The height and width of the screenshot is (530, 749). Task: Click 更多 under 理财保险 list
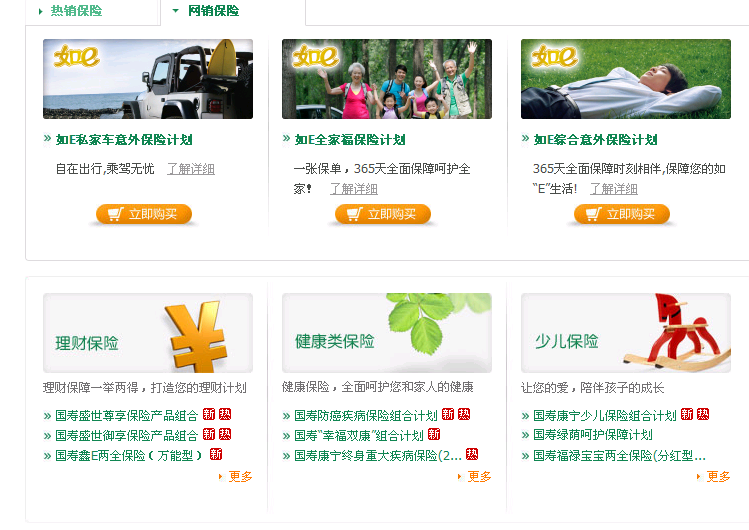(240, 477)
